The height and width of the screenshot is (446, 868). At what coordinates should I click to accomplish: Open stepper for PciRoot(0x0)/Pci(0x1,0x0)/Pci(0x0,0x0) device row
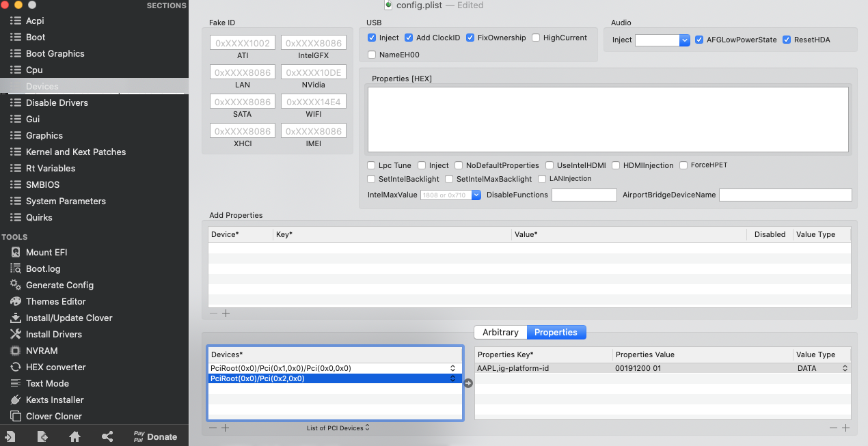coord(452,368)
